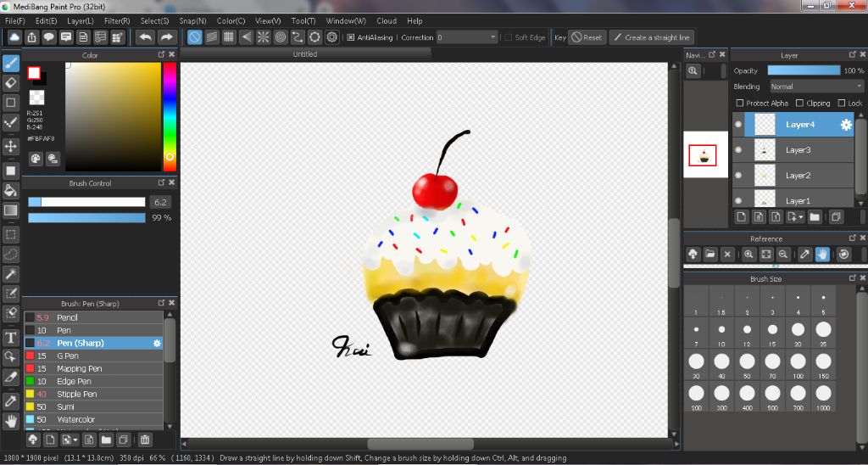This screenshot has width=868, height=465.
Task: Select the Eyedropper tool
Action: [10, 401]
